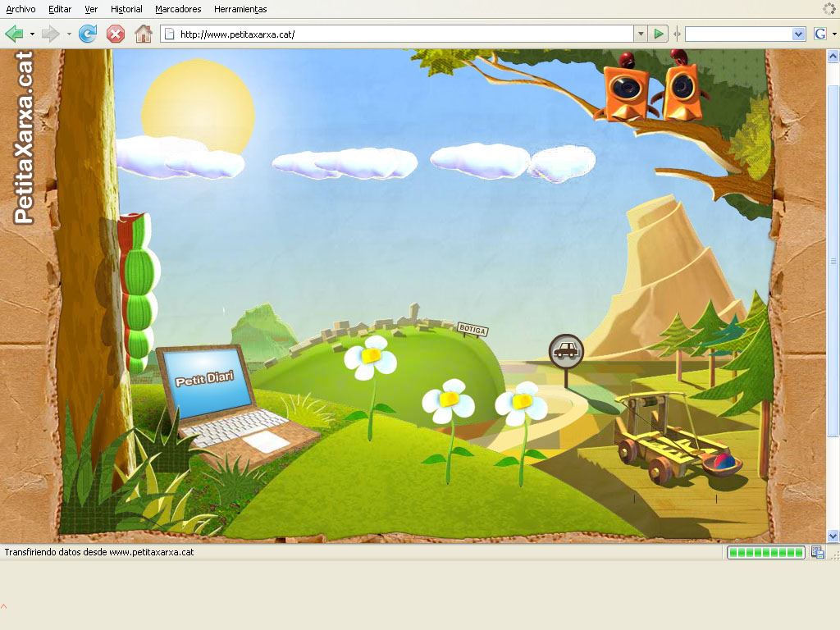Open the Marcadores menu
The width and height of the screenshot is (840, 630).
point(178,9)
